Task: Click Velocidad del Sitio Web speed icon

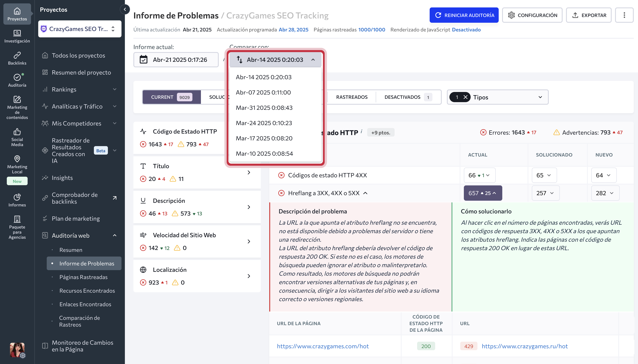Action: pyautogui.click(x=143, y=235)
